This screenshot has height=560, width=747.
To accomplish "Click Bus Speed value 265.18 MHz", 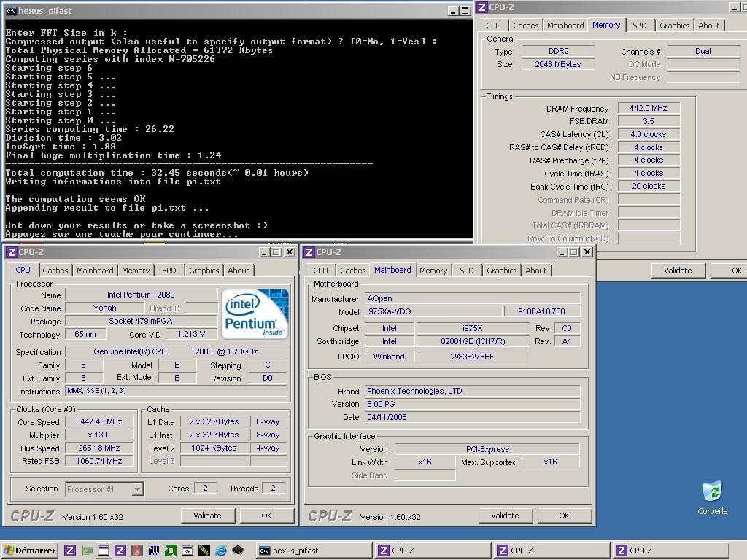I will 99,448.
